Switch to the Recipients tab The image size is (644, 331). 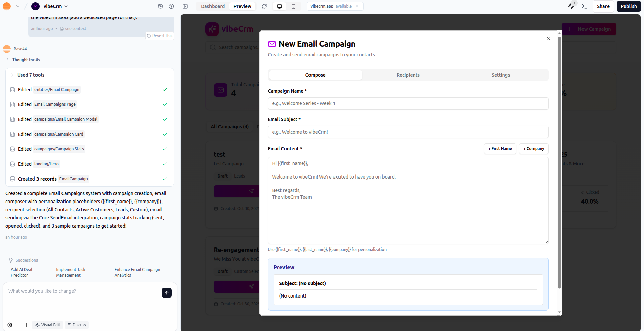click(x=408, y=75)
